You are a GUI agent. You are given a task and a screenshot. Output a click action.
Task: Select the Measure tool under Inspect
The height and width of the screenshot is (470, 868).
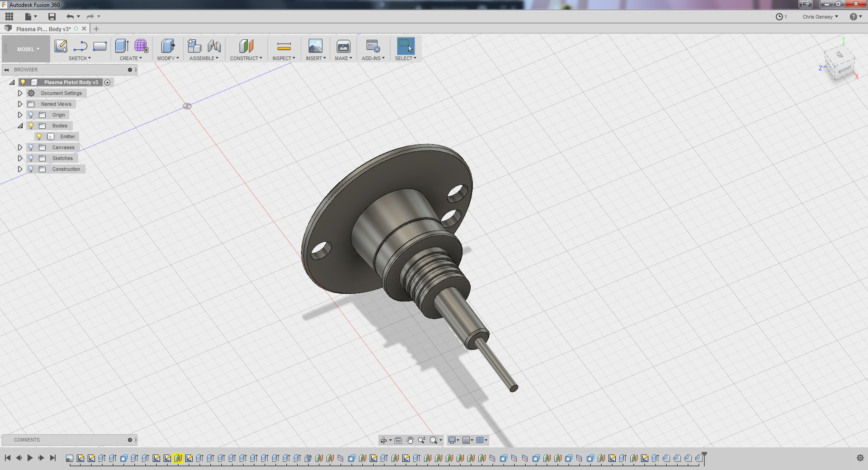click(x=284, y=46)
